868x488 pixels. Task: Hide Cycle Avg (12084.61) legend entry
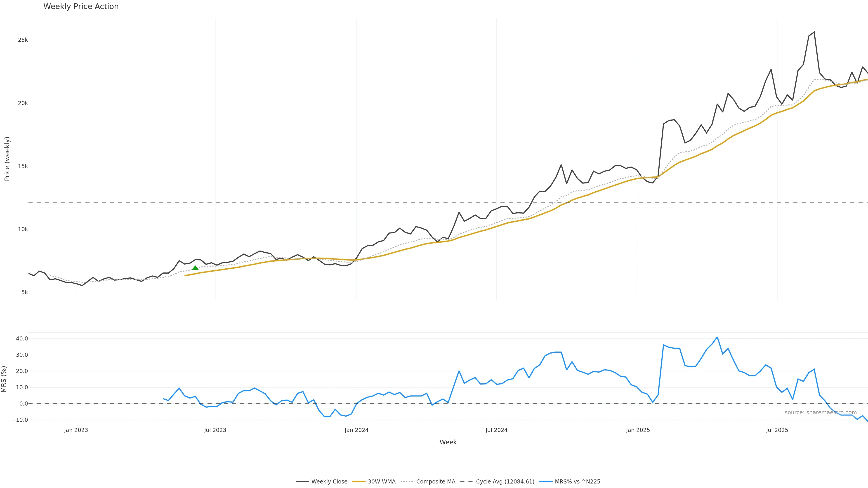[505, 482]
